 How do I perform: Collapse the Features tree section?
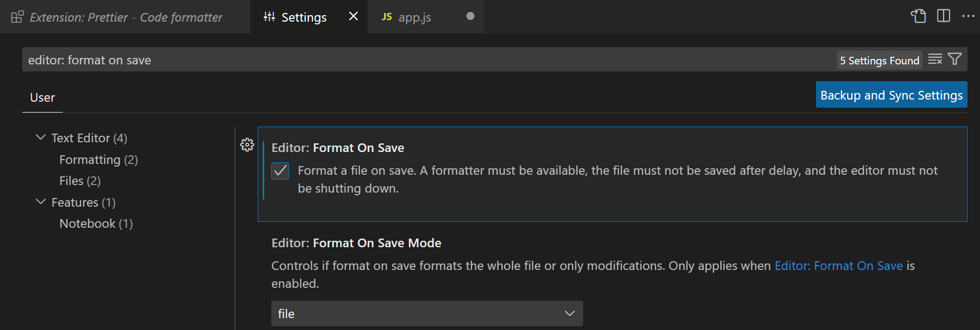[x=41, y=202]
